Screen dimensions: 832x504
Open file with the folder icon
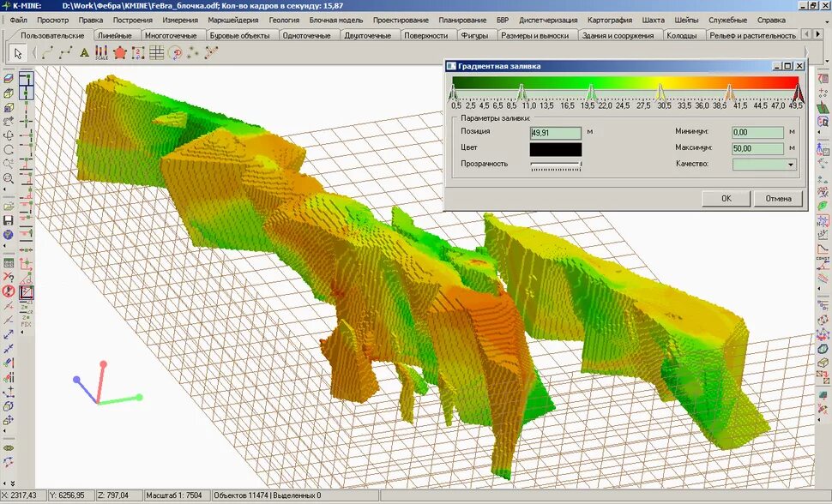9,206
